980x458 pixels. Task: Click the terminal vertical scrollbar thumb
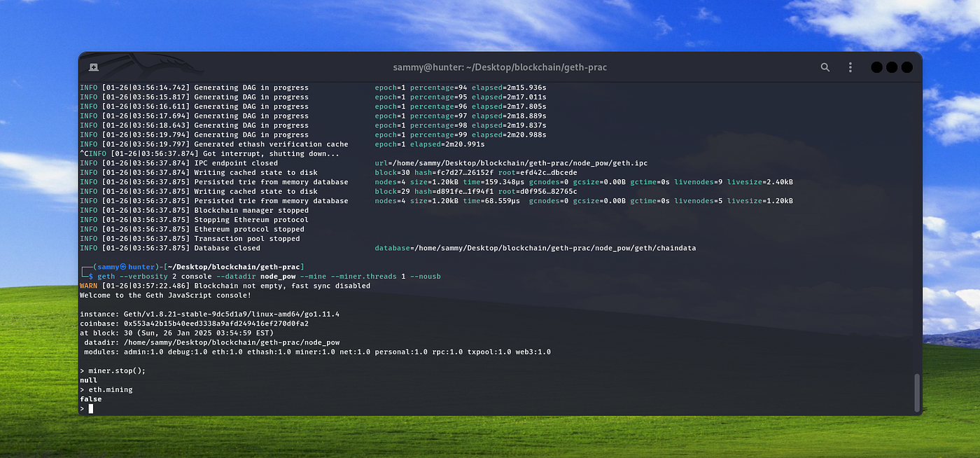click(x=917, y=393)
